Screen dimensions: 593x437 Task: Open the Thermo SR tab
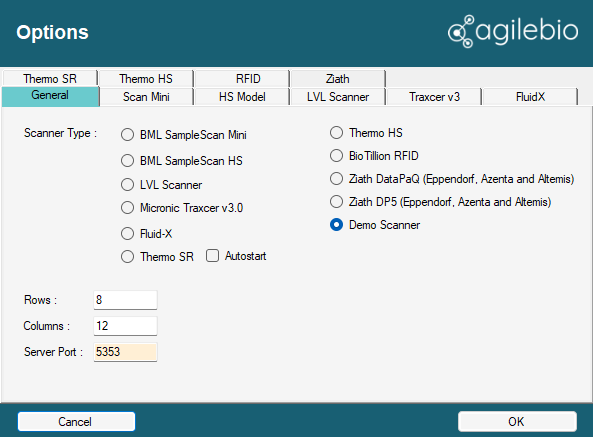(50, 79)
